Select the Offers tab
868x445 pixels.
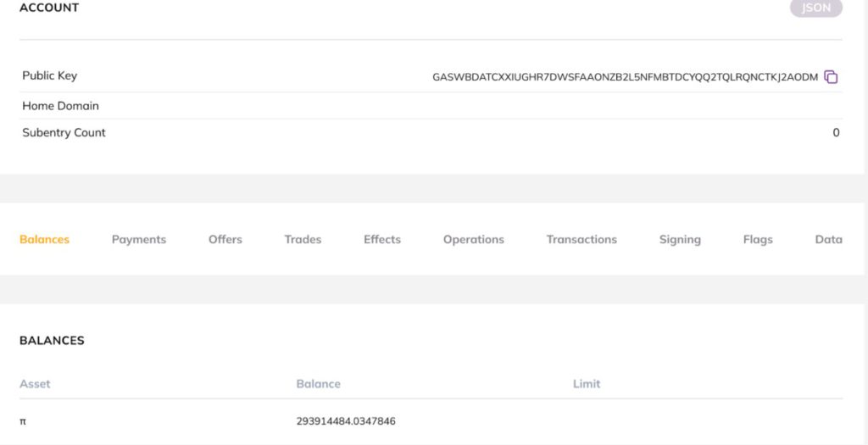[x=225, y=240]
